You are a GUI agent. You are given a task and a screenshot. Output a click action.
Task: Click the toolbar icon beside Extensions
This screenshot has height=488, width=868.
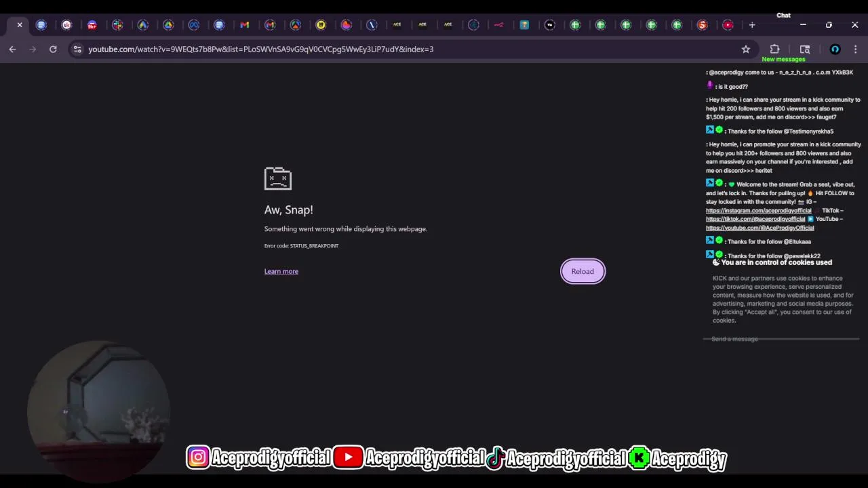tap(805, 49)
